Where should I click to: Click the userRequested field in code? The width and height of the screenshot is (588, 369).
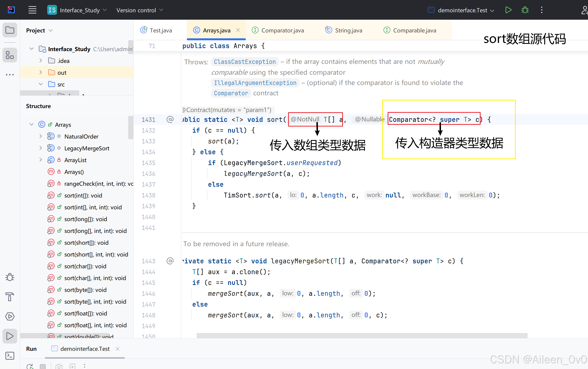tap(312, 163)
